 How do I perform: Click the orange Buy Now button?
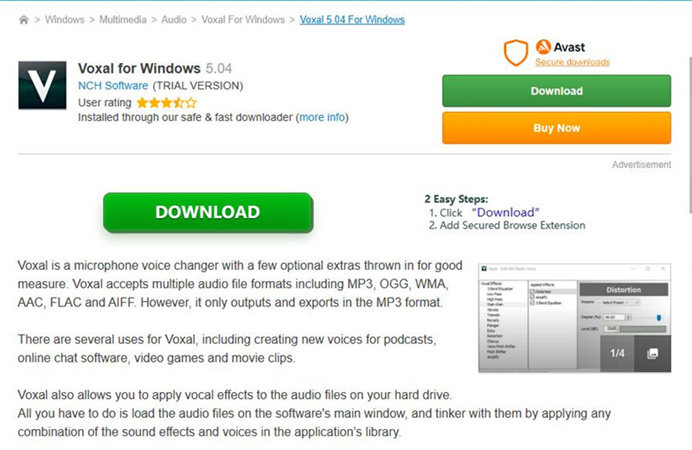click(557, 128)
